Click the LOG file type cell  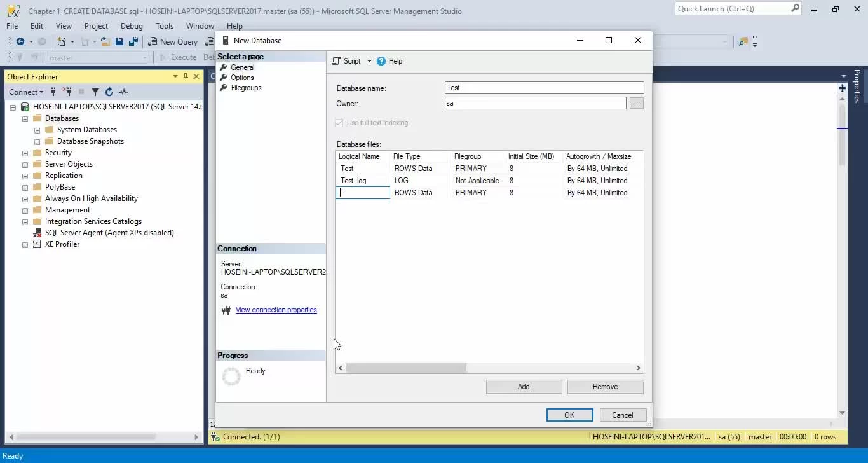(420, 181)
